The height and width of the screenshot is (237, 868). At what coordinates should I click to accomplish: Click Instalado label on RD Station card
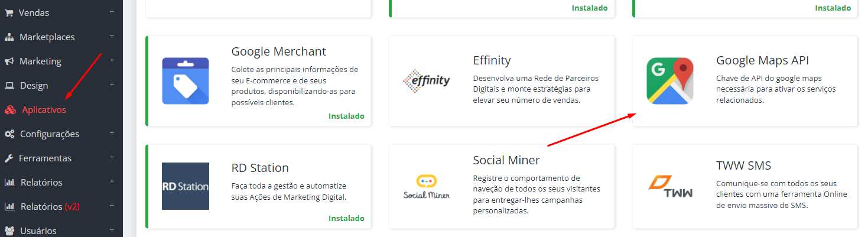[346, 218]
